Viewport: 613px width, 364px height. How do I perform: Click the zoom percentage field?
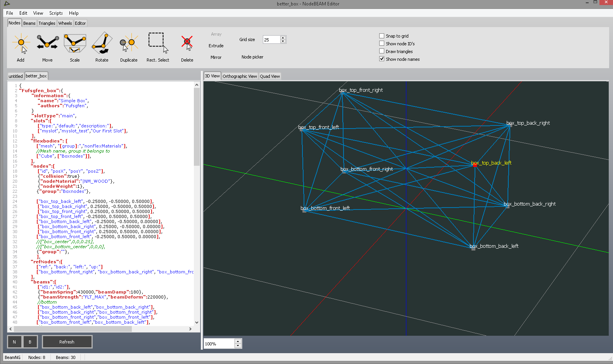(219, 344)
